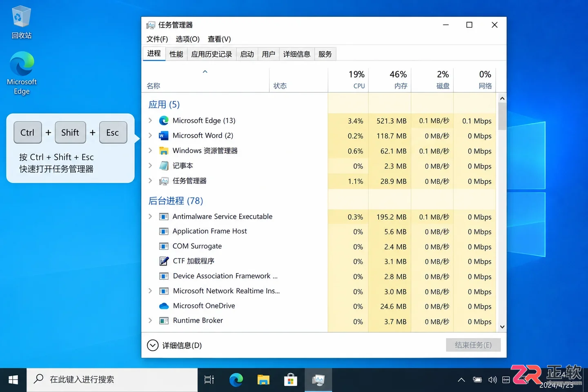Sort by the CPU column header
Image resolution: width=588 pixels, height=392 pixels.
[x=348, y=80]
